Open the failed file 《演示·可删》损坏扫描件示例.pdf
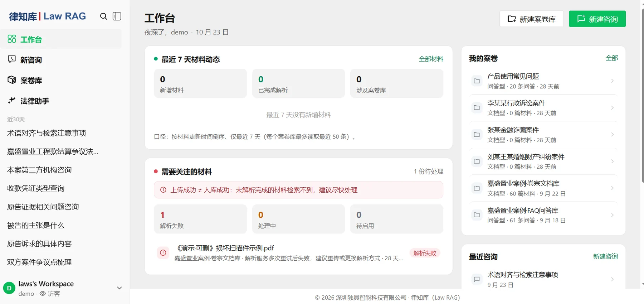 pos(299,253)
